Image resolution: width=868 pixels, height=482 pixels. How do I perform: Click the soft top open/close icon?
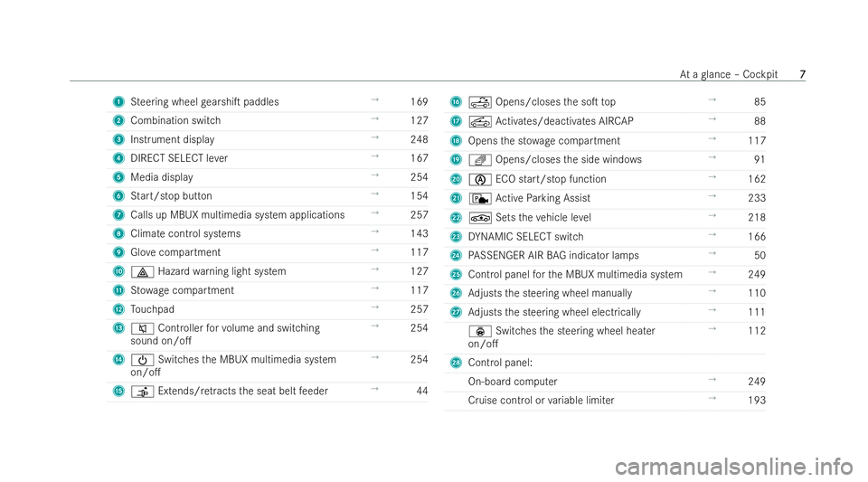480,102
